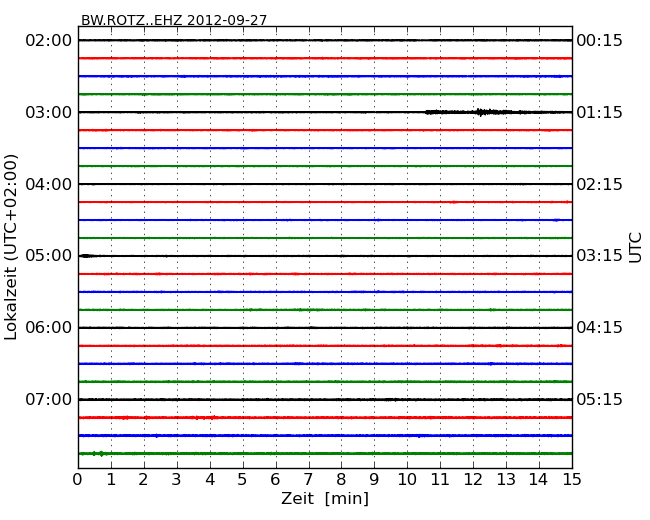Viewport: 650px width, 520px height.
Task: Click the x-axis tick label 4
Action: [x=210, y=479]
